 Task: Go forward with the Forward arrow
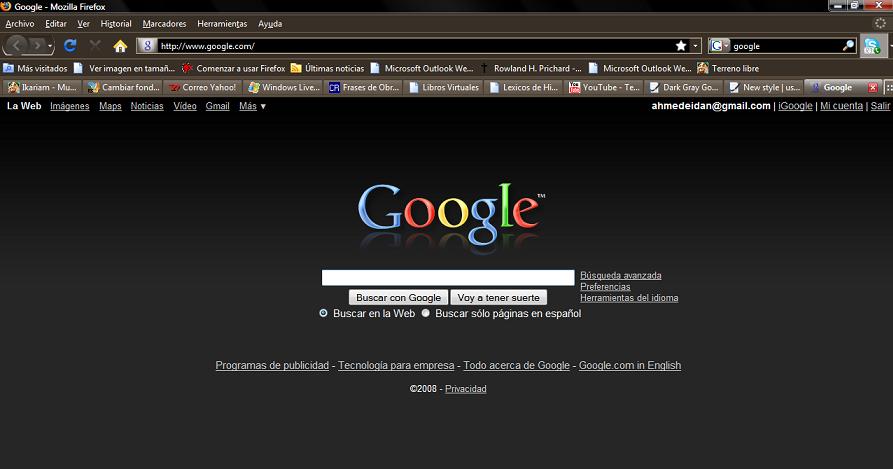click(x=36, y=45)
